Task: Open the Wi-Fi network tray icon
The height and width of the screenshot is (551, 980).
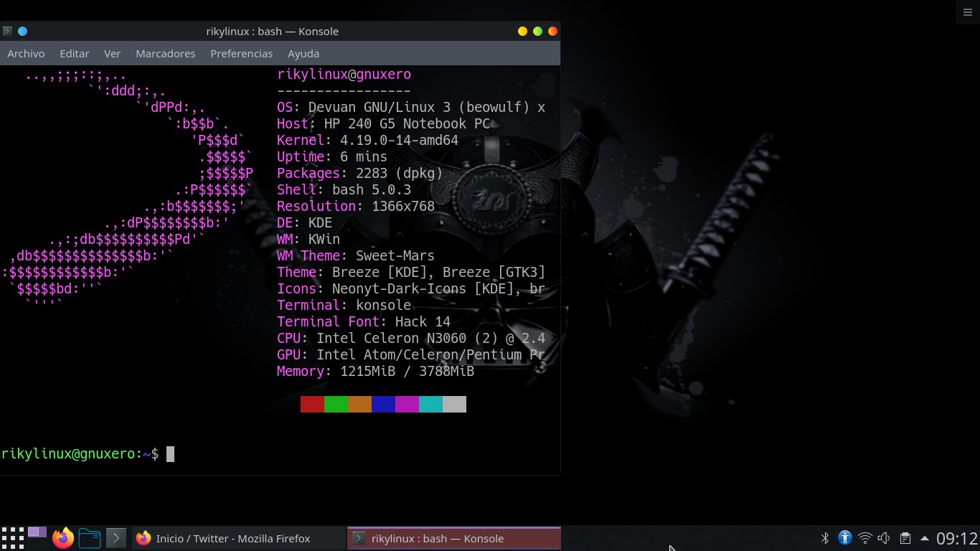Action: (865, 538)
